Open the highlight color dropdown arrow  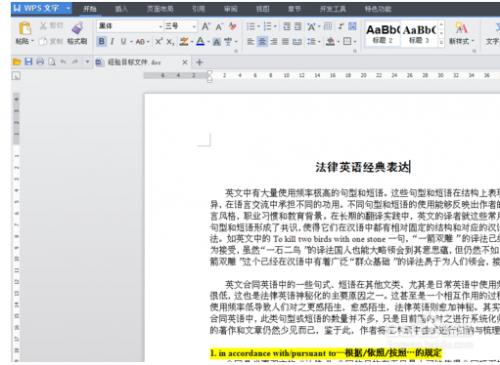coord(192,42)
